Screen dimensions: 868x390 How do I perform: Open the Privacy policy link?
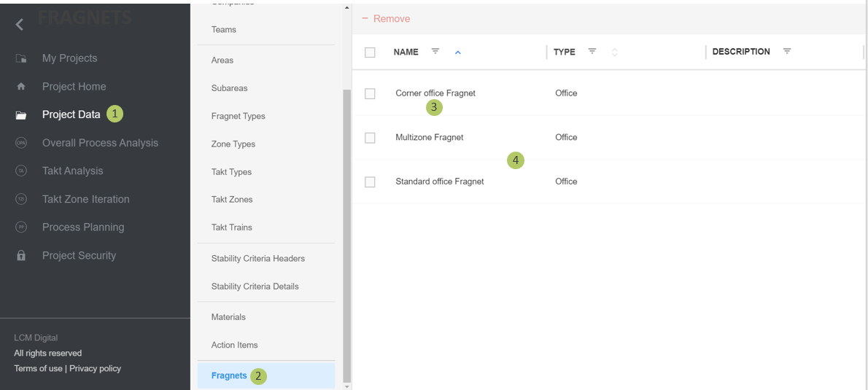point(95,369)
